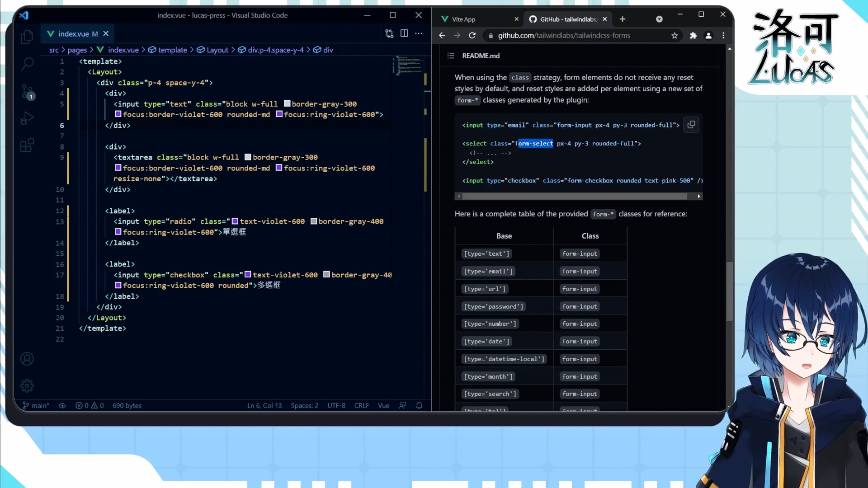Open the Search view in sidebar

click(x=27, y=64)
